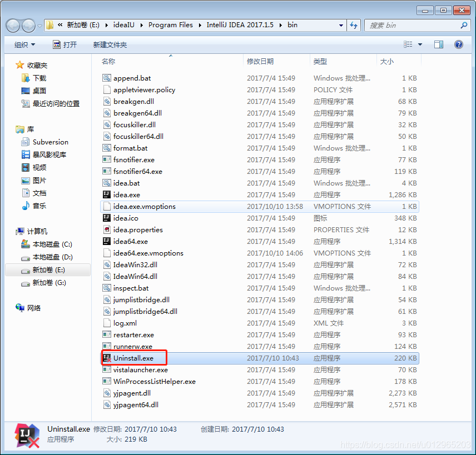Click the fsnotifier.exe file icon

[x=107, y=159]
